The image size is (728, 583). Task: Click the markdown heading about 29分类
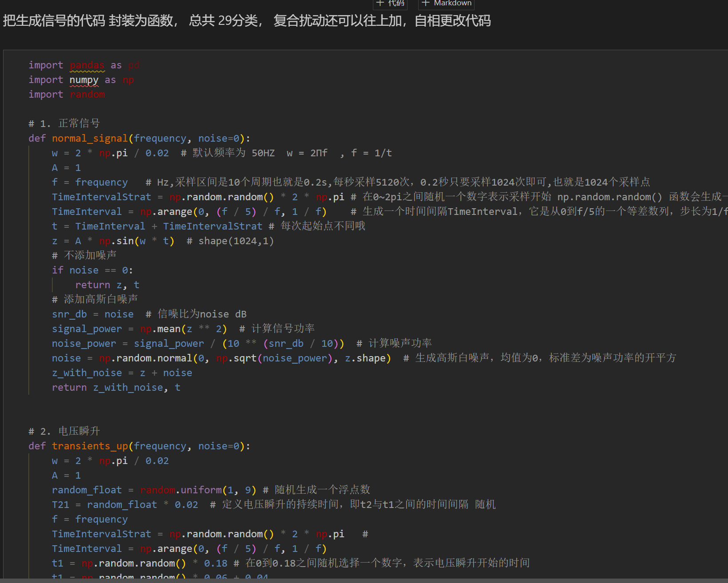pos(246,21)
